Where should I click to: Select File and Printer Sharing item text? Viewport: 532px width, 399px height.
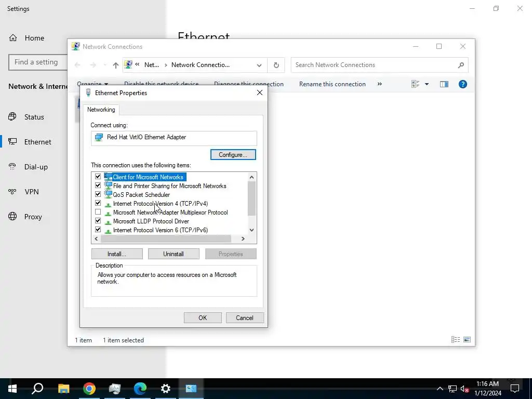(x=169, y=186)
